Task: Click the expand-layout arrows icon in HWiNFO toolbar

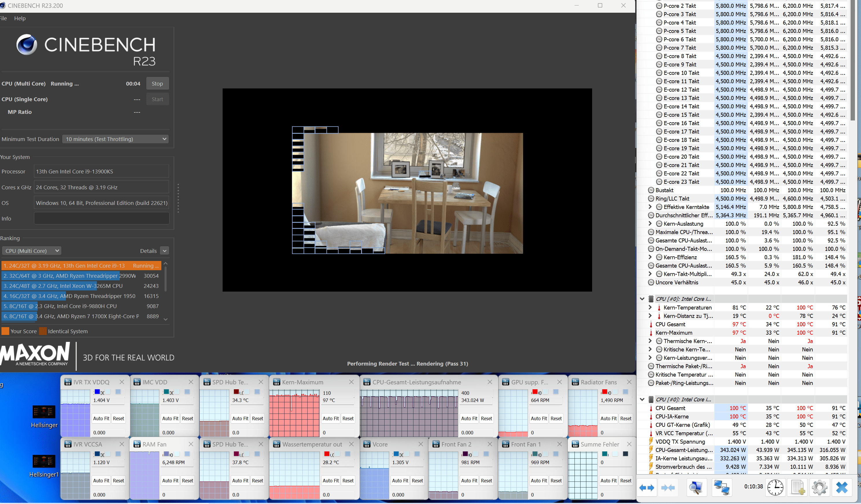Action: [646, 488]
